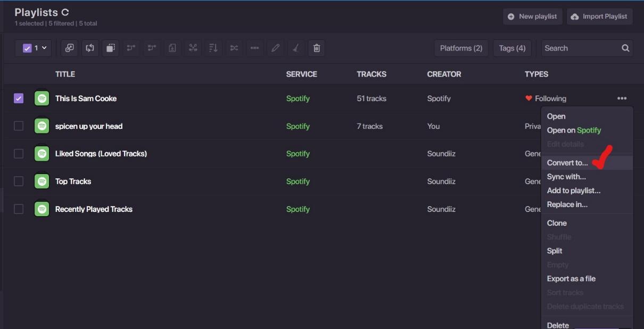Click the export-as-file toolbar icon
The width and height of the screenshot is (644, 329).
pos(172,48)
